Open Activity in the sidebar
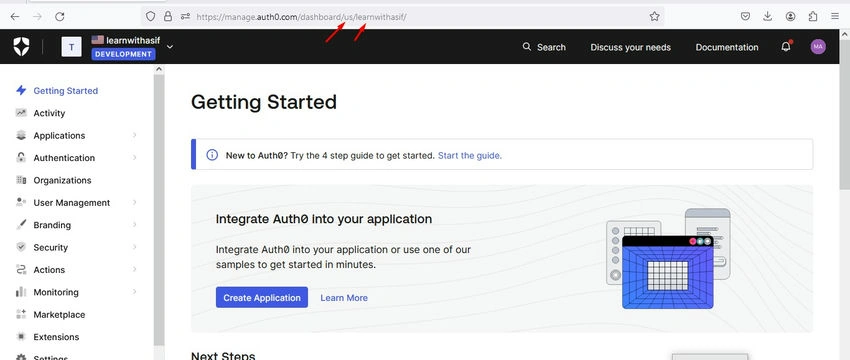This screenshot has width=850, height=360. coord(49,113)
